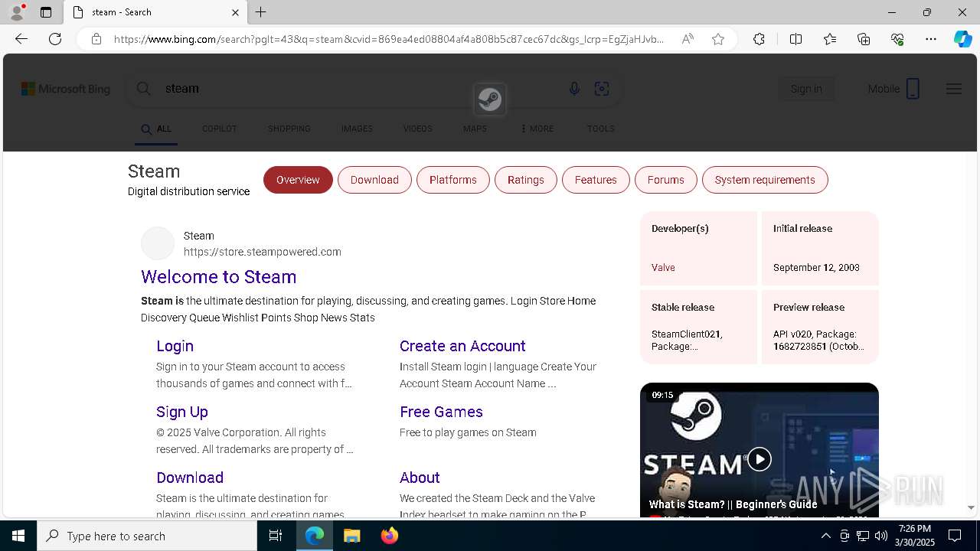980x551 pixels.
Task: Open split screen view
Action: (795, 39)
